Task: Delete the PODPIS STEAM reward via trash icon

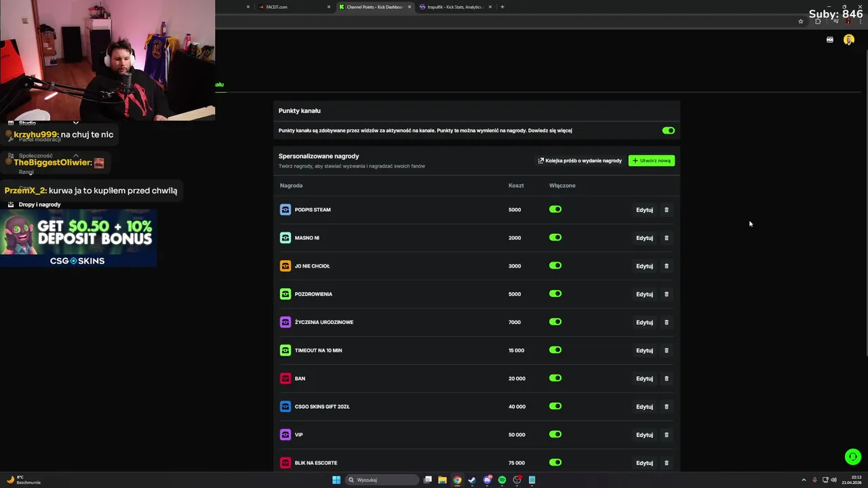Action: pos(667,209)
